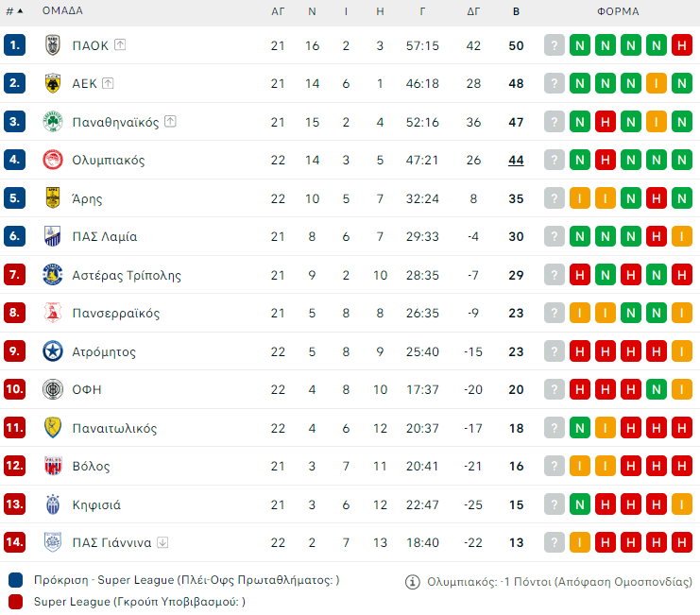Click the gray ? upcoming match badge for Βόλος
The height and width of the screenshot is (615, 700).
tap(555, 466)
